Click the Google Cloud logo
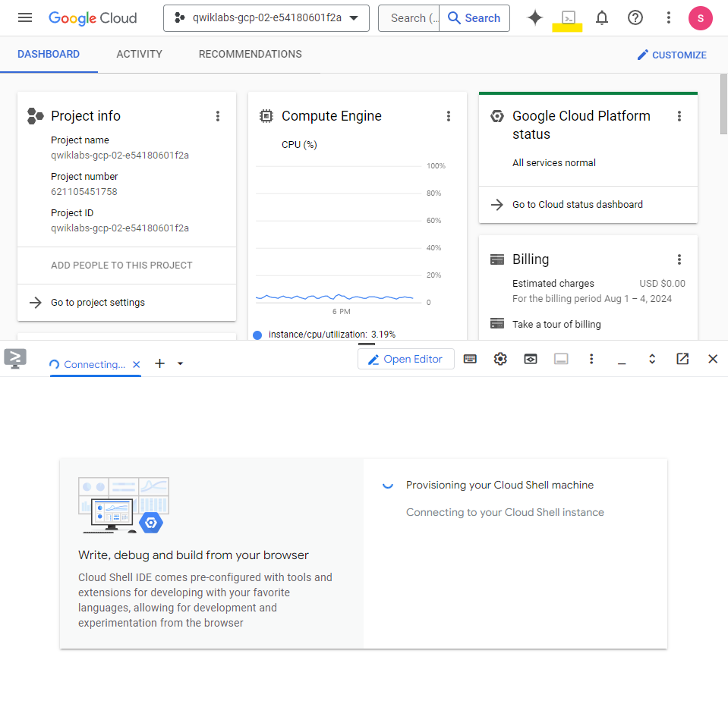 [x=93, y=18]
